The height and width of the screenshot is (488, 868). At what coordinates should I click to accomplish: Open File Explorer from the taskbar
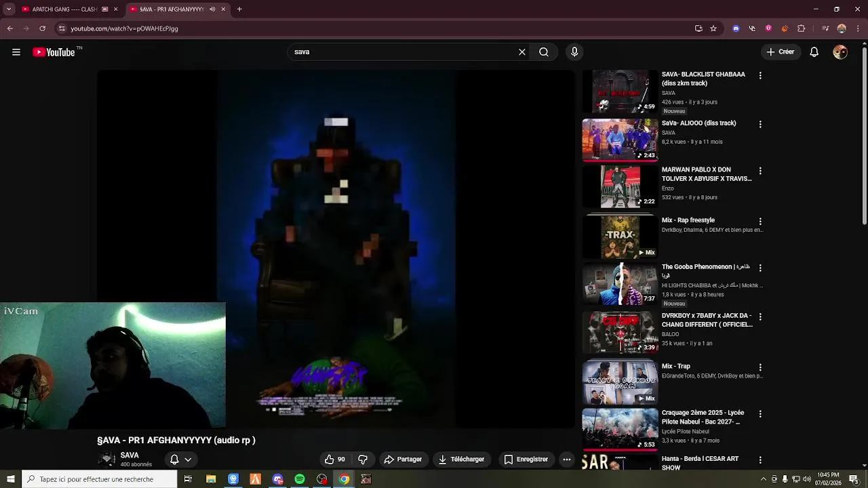(211, 479)
